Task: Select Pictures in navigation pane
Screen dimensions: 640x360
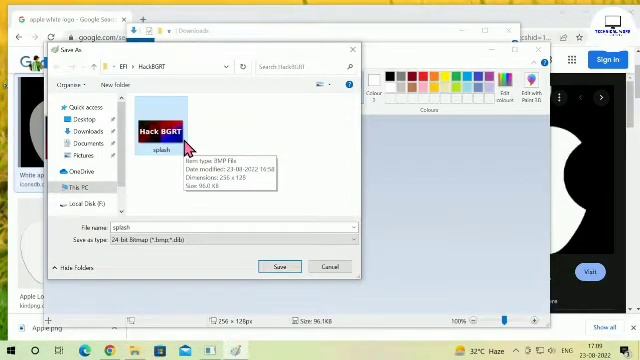Action: click(83, 156)
